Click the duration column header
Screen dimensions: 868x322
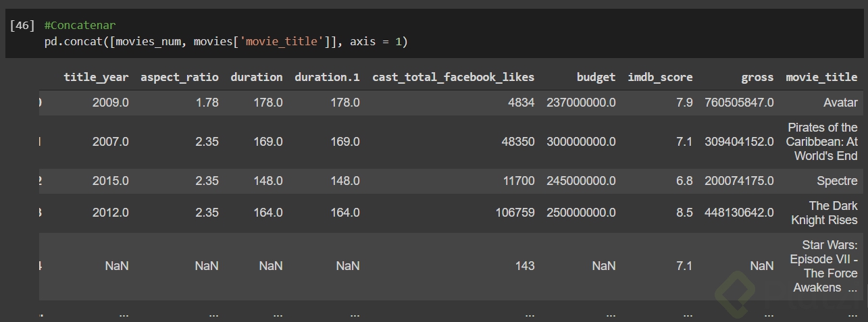click(x=257, y=77)
